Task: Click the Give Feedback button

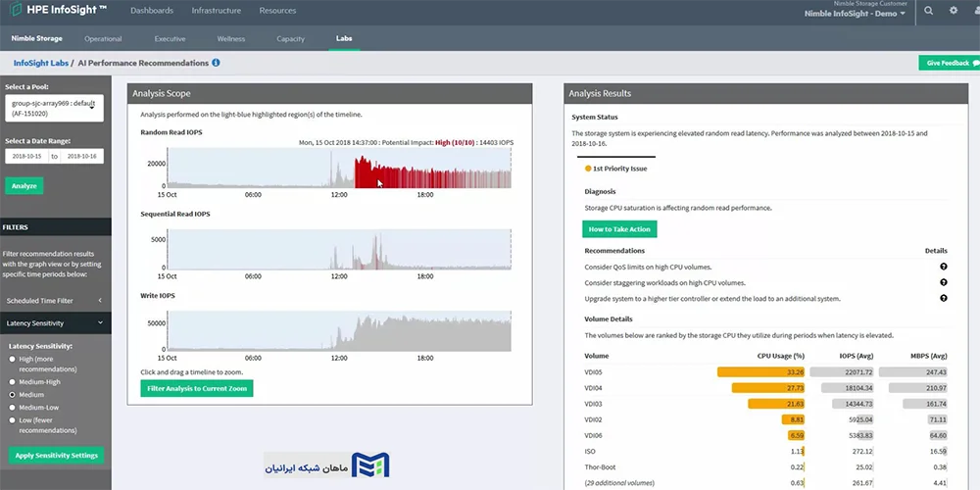Action: click(949, 63)
